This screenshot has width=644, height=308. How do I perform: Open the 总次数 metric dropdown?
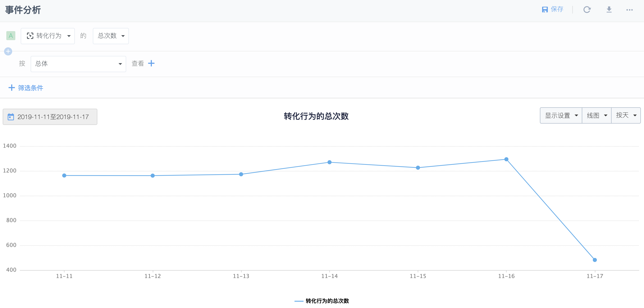click(x=111, y=36)
